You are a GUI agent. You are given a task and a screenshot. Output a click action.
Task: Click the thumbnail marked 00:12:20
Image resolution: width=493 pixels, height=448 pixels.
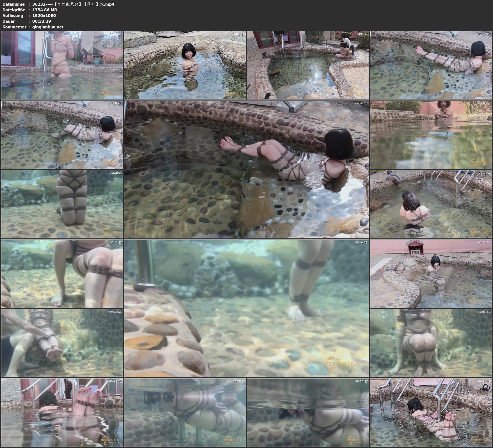[x=431, y=135]
